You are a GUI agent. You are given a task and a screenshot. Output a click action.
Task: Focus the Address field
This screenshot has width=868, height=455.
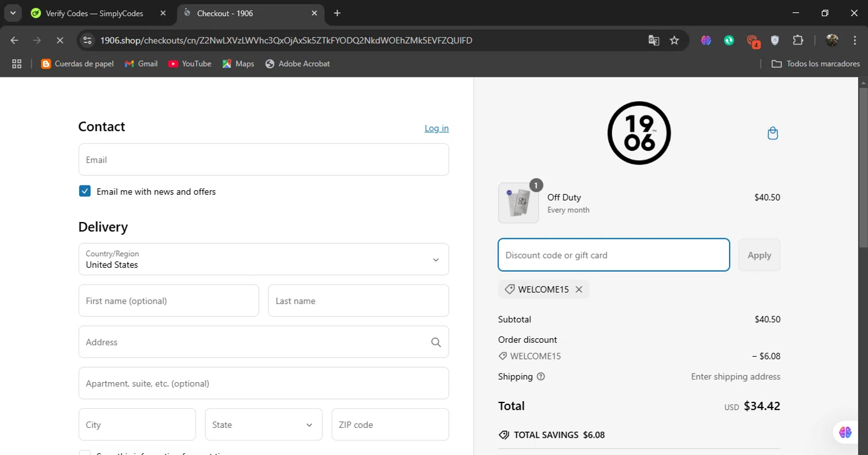(x=263, y=342)
